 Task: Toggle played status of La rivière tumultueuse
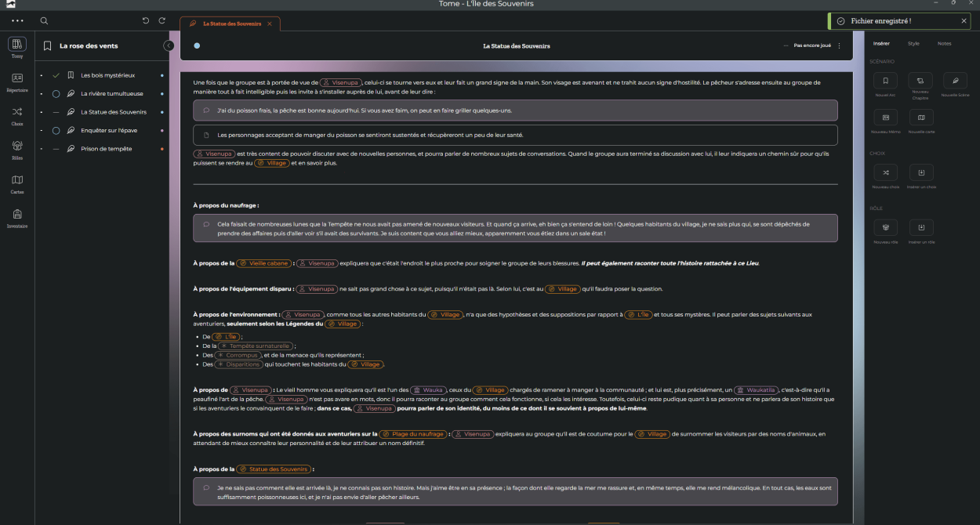click(x=56, y=94)
